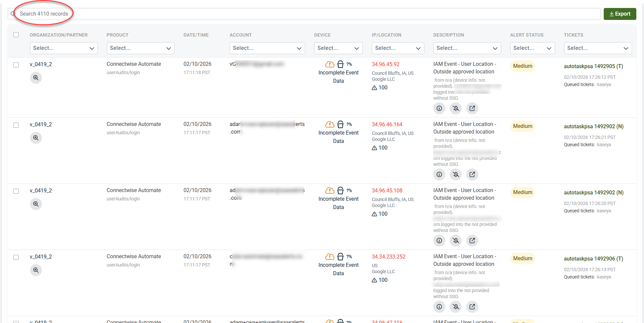Open Organization/Partner filter dropdown
The width and height of the screenshot is (644, 323).
coord(64,48)
